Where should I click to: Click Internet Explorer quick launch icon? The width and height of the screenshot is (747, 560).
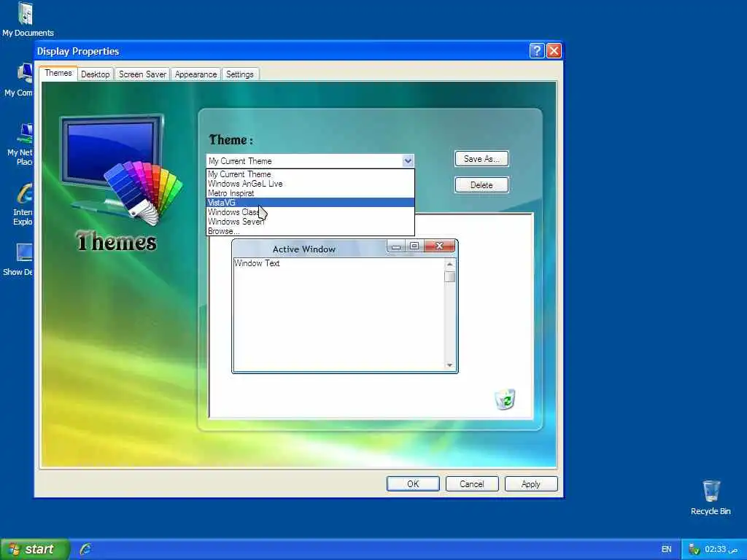click(x=86, y=549)
